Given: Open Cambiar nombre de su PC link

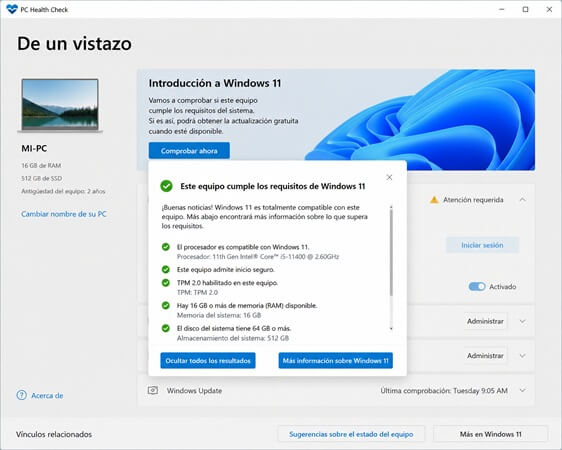Looking at the screenshot, I should click(x=64, y=214).
